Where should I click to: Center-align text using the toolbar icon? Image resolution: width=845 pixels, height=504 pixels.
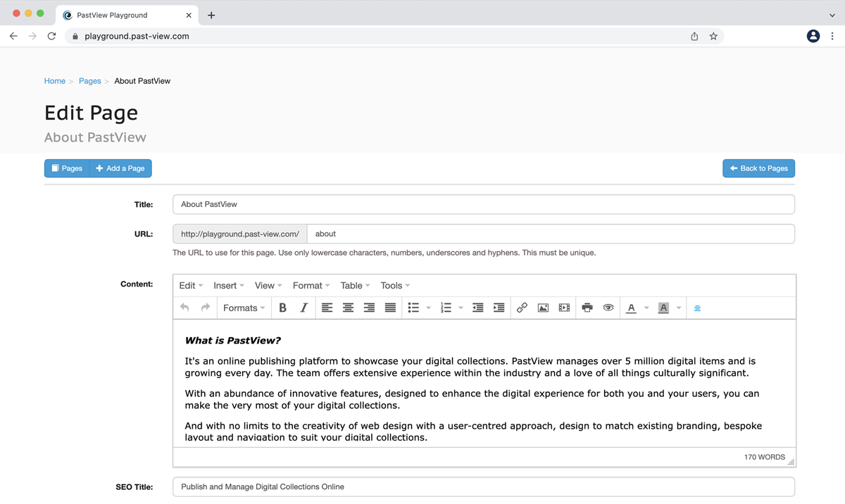tap(348, 308)
